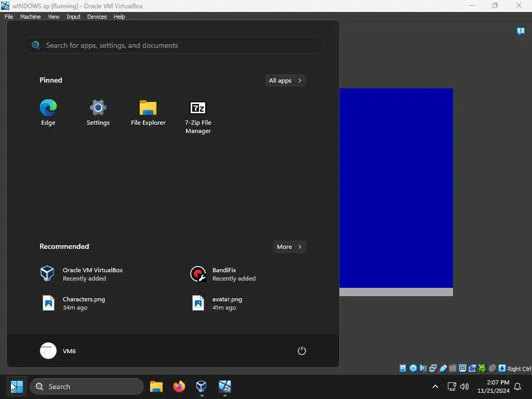The height and width of the screenshot is (399, 532).
Task: Show All apps list
Action: coord(285,81)
